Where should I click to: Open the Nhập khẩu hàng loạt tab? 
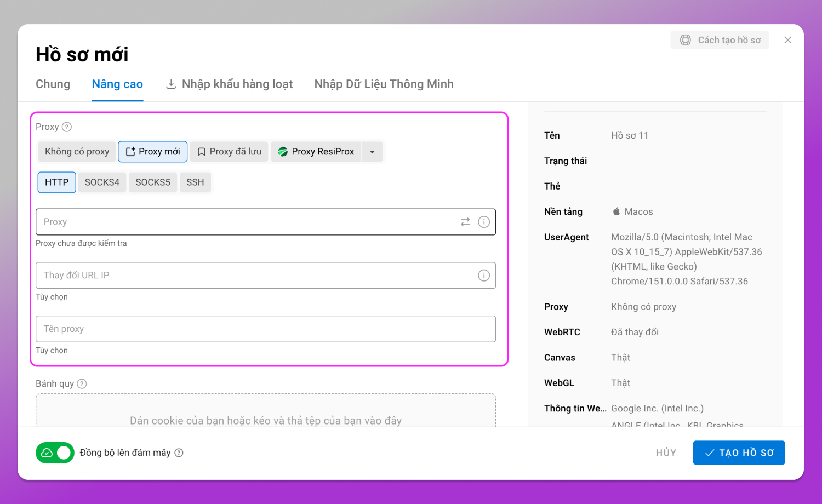point(229,84)
